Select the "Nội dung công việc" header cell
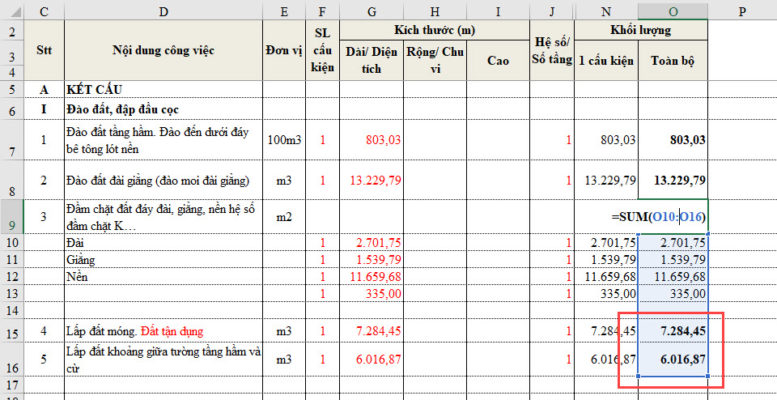This screenshot has height=400, width=777. point(164,50)
